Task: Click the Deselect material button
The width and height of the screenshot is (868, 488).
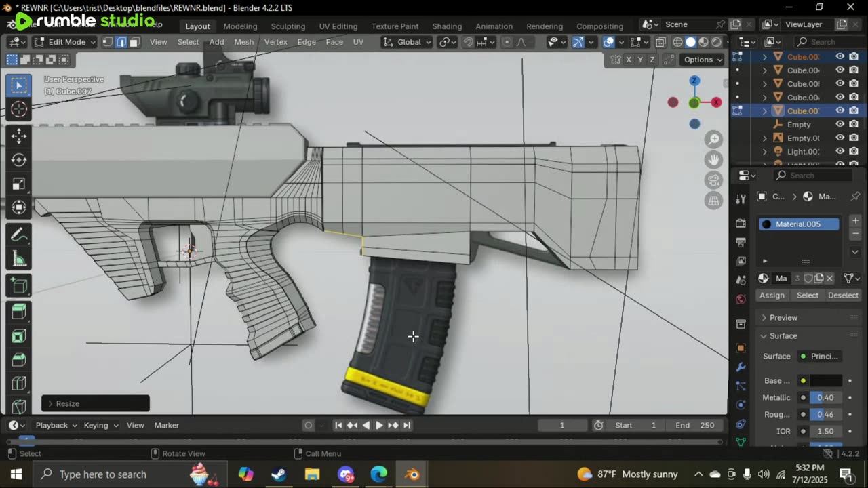Action: click(x=843, y=296)
